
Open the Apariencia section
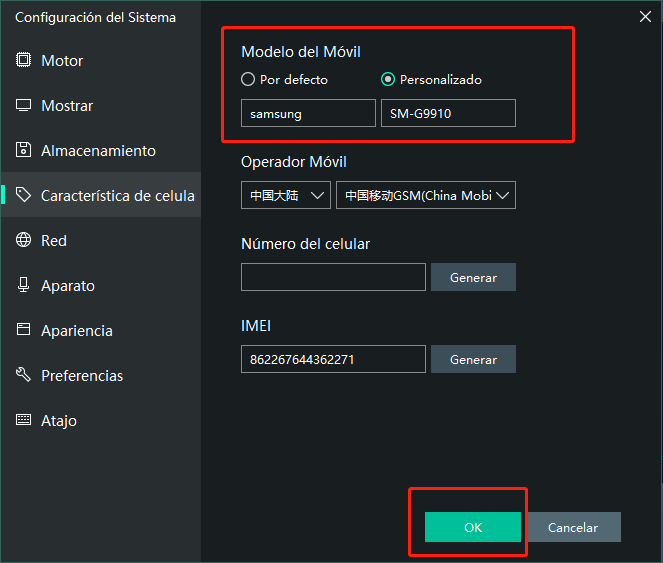click(101, 330)
